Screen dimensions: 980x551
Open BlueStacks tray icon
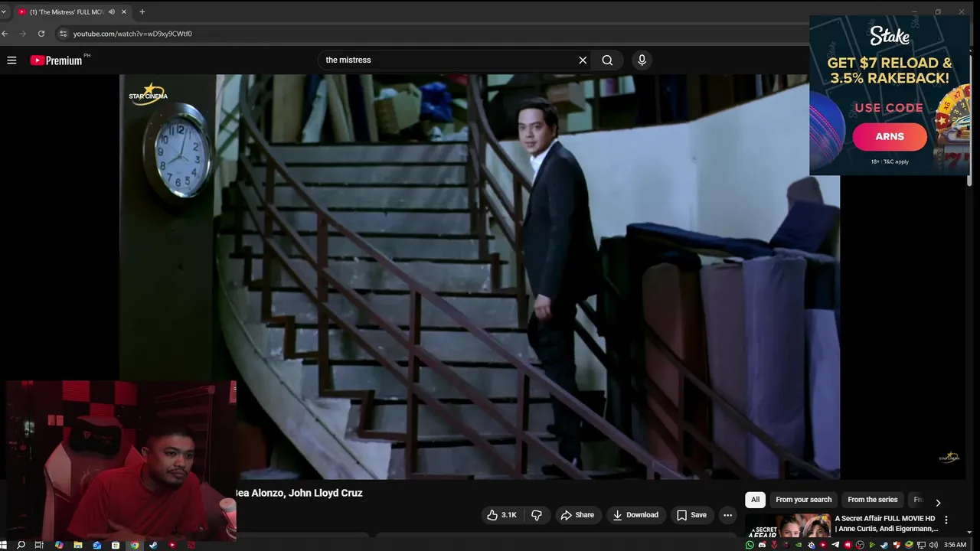(909, 545)
